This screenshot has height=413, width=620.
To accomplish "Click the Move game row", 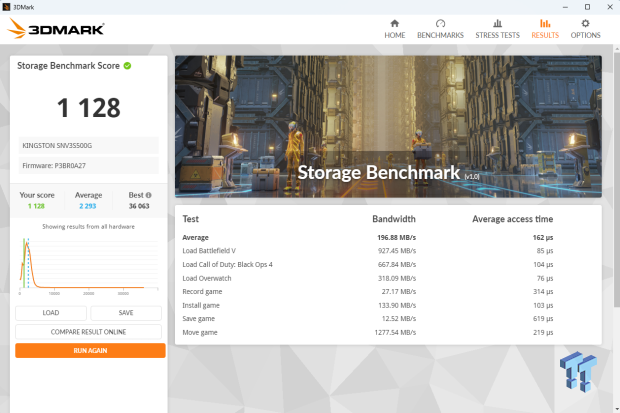I will tap(368, 333).
